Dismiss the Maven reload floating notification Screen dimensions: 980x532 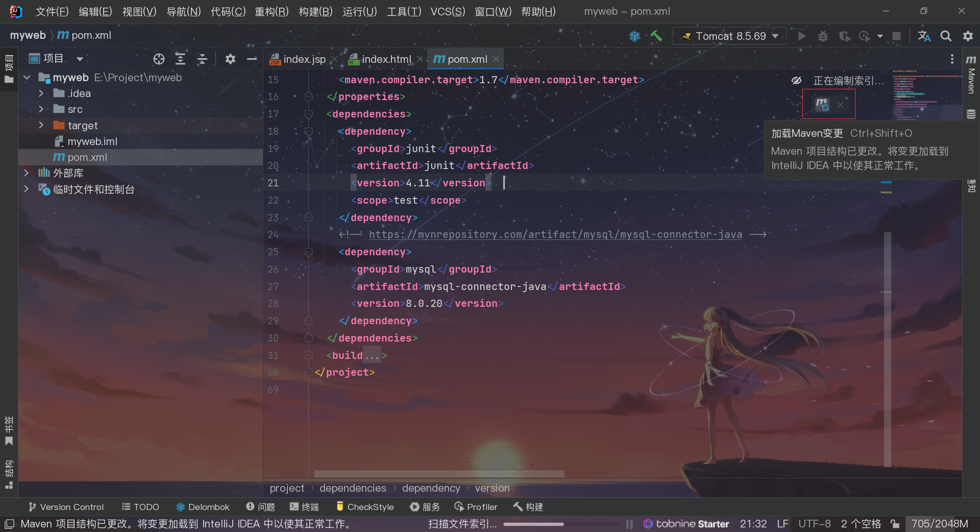click(840, 105)
